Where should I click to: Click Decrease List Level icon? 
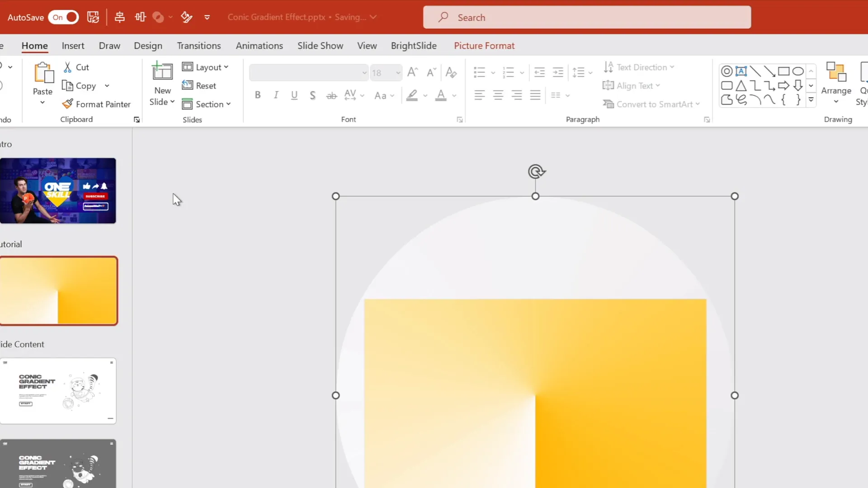[x=539, y=72]
